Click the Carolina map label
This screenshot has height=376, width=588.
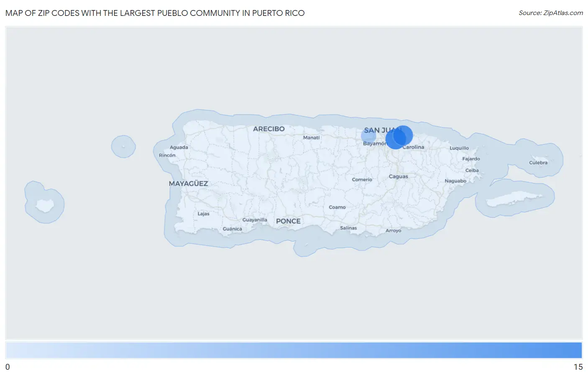click(413, 147)
